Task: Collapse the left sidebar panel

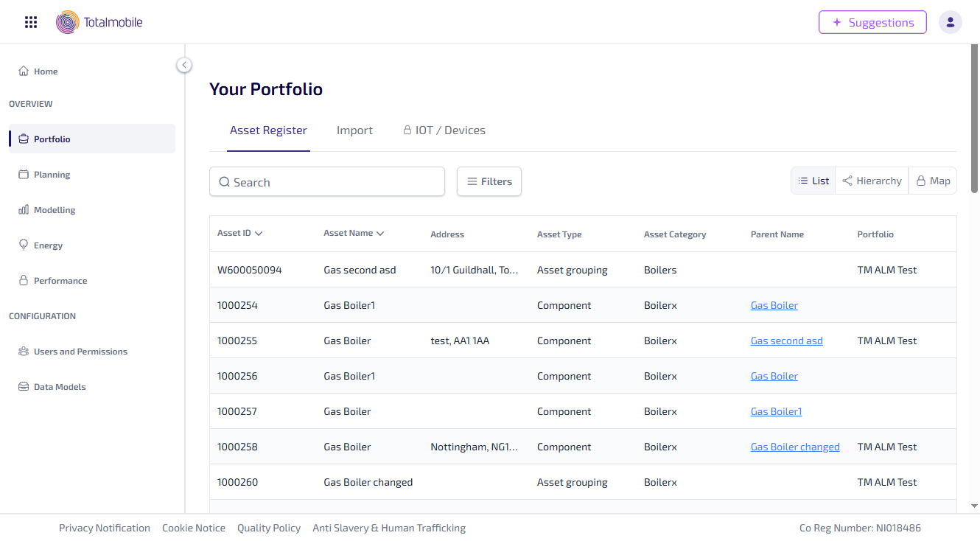Action: (184, 65)
